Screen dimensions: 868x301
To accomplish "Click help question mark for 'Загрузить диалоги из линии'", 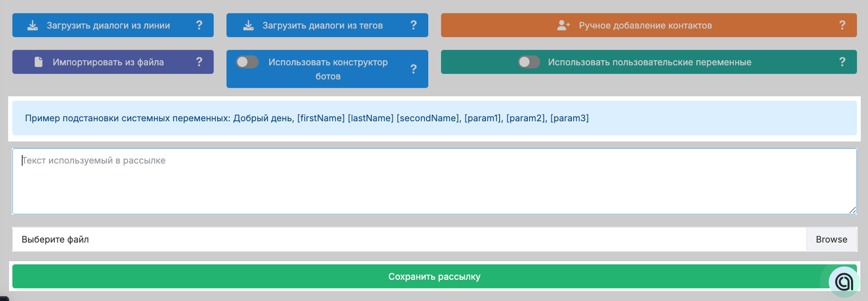I will tap(199, 25).
